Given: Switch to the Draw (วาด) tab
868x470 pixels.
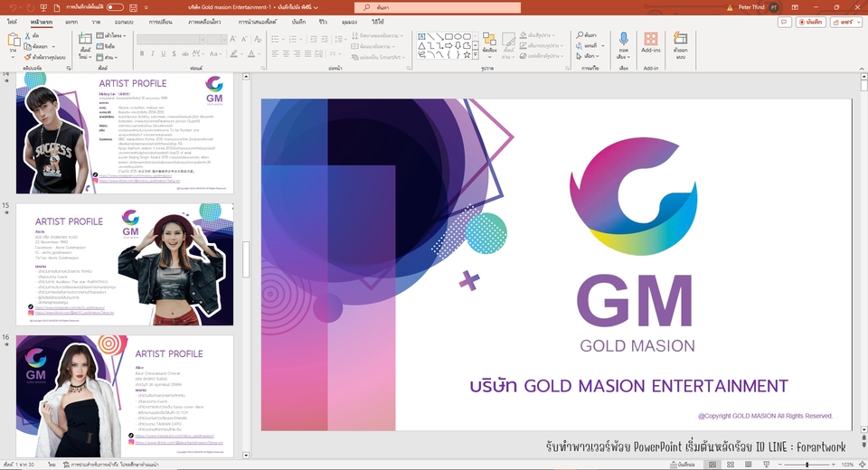Looking at the screenshot, I should coord(97,22).
